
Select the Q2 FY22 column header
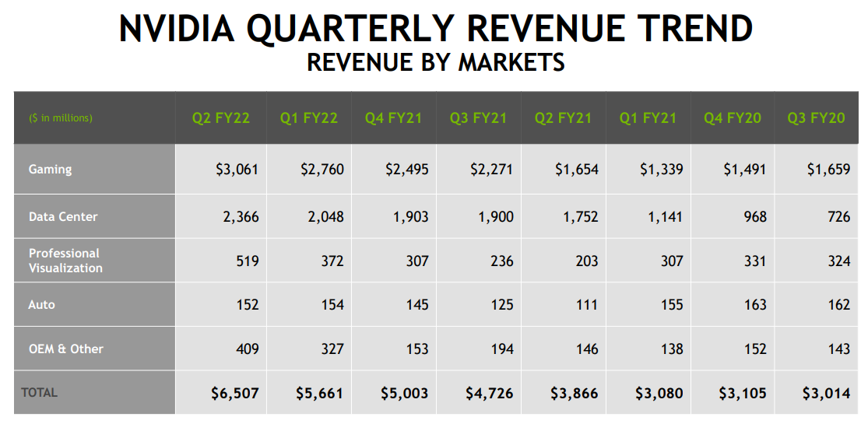tap(221, 118)
